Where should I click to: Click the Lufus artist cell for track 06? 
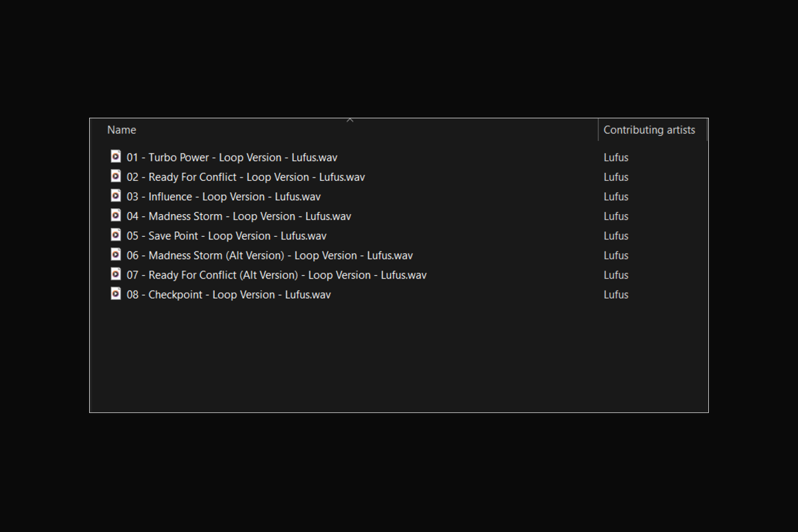tap(616, 255)
